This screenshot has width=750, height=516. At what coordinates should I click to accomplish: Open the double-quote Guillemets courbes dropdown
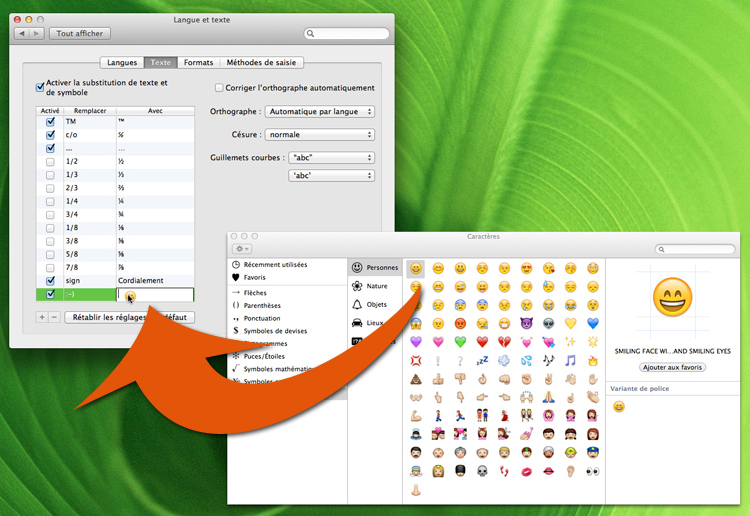coord(330,158)
